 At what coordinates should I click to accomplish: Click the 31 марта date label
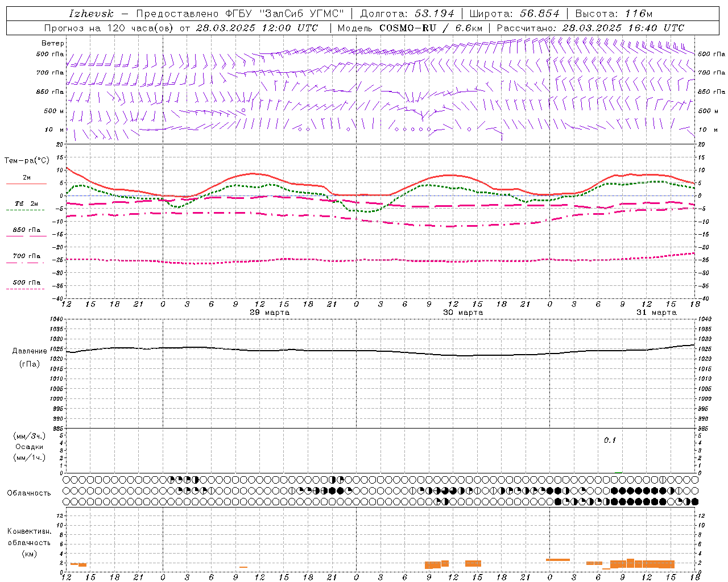[656, 313]
